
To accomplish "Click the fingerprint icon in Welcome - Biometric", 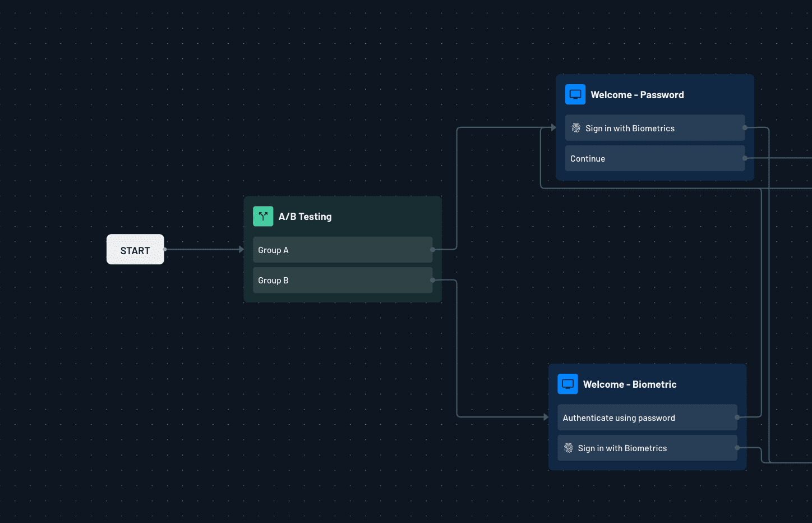I will (568, 448).
